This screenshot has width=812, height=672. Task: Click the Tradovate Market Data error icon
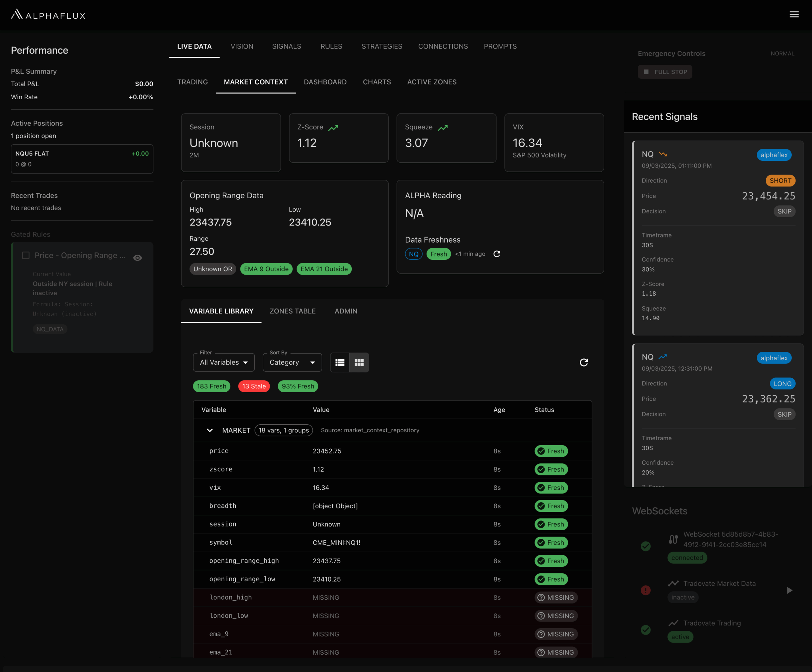tap(645, 590)
